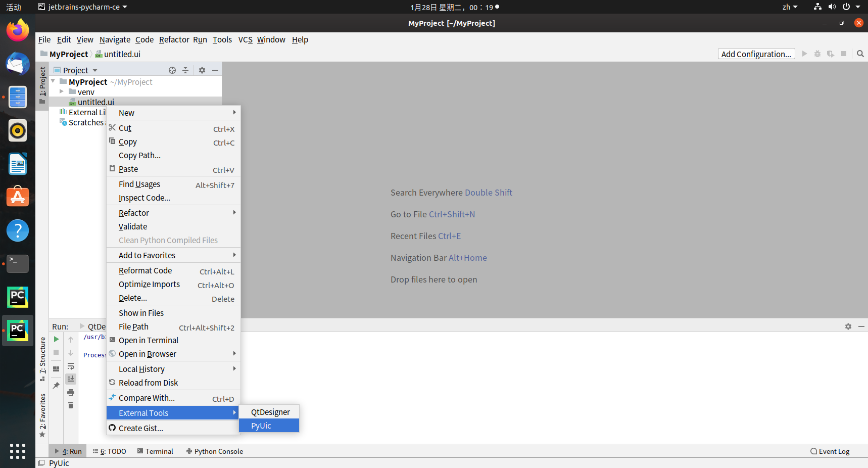Open the zh input language dropdown
This screenshot has width=868, height=468.
pyautogui.click(x=790, y=7)
